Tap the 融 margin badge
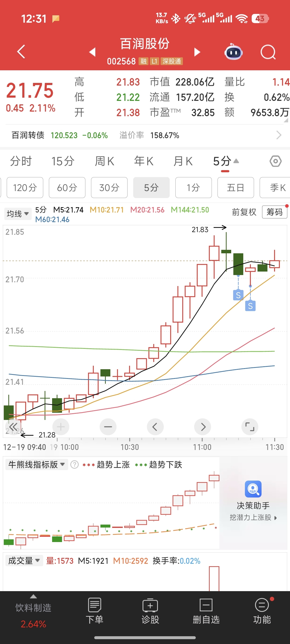This screenshot has height=644, width=290. [x=143, y=61]
